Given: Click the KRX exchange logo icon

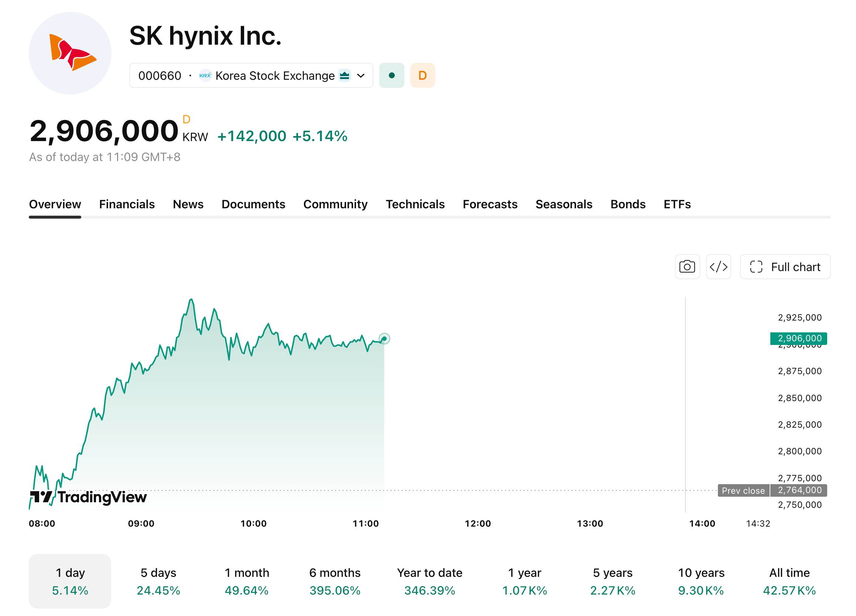Looking at the screenshot, I should coord(205,75).
